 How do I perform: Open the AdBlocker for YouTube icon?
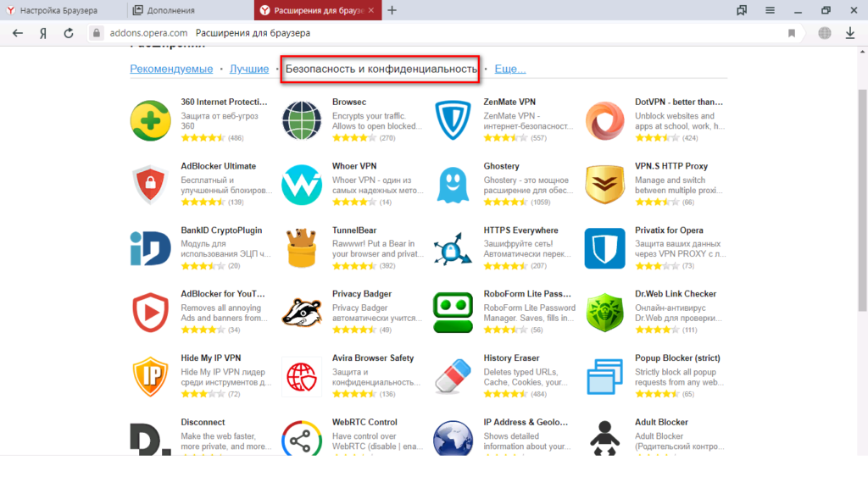[150, 313]
